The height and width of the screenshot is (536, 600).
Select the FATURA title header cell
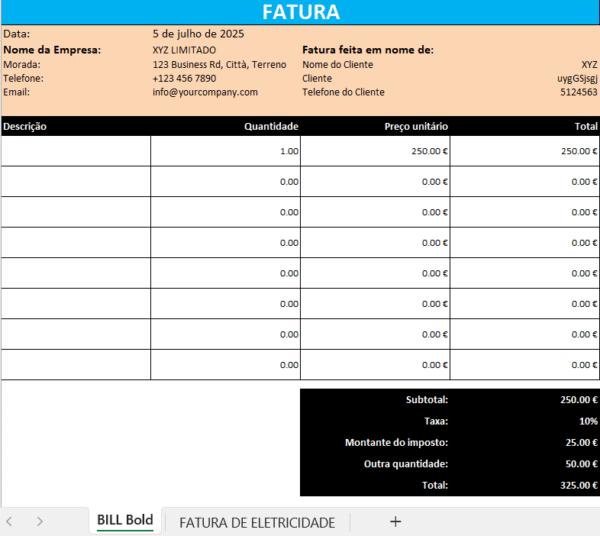coord(300,12)
